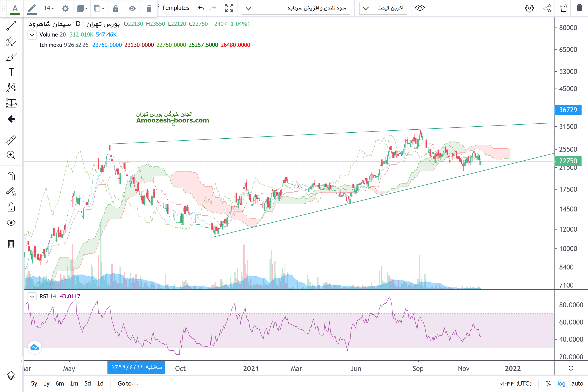Click the fullscreen expand icon
This screenshot has height=392, width=588.
click(x=229, y=8)
